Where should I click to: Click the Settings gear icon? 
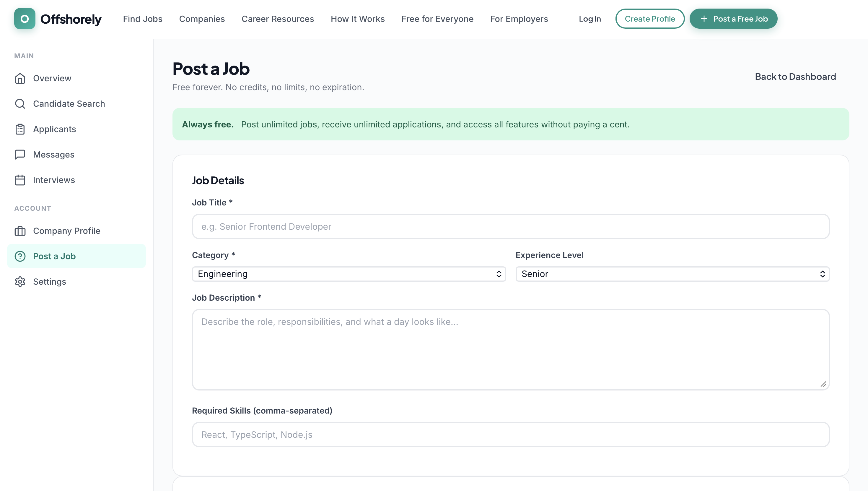tap(20, 282)
